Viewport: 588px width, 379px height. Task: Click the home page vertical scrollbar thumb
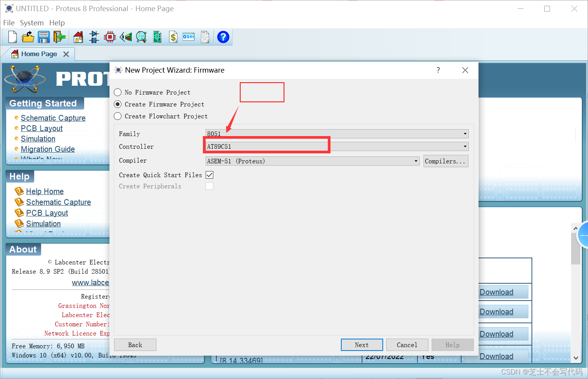576,248
